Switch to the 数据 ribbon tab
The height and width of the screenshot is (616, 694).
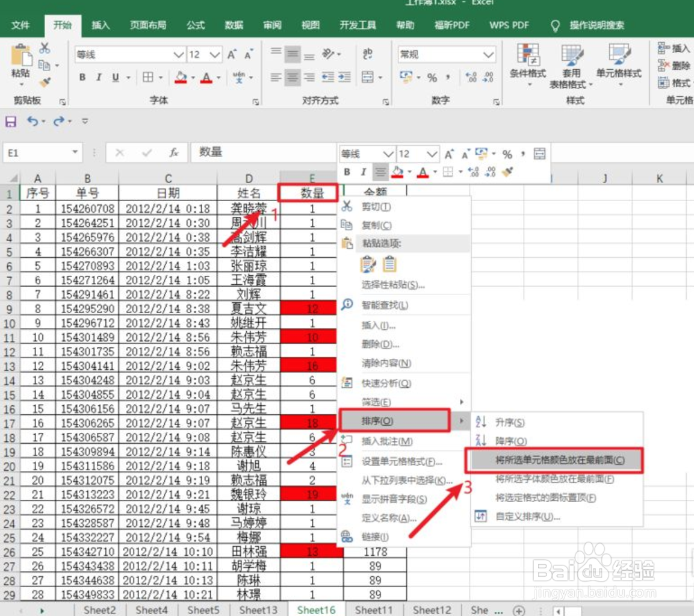tap(234, 25)
